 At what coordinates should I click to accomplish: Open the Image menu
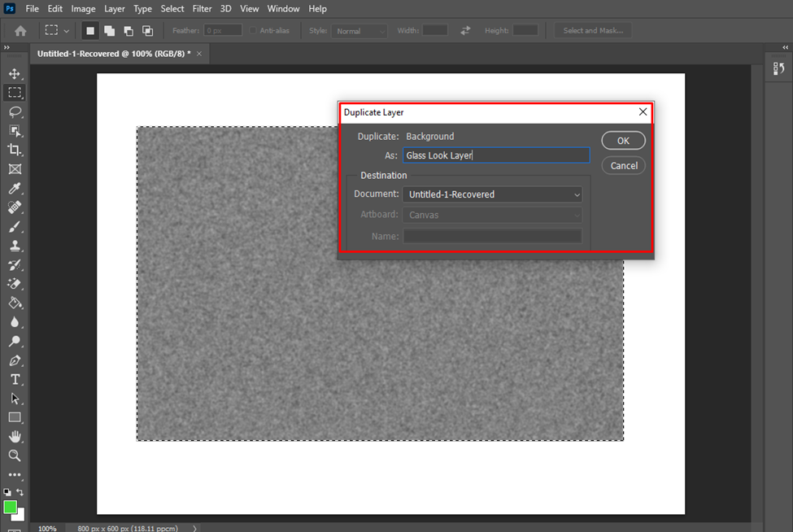[x=83, y=9]
